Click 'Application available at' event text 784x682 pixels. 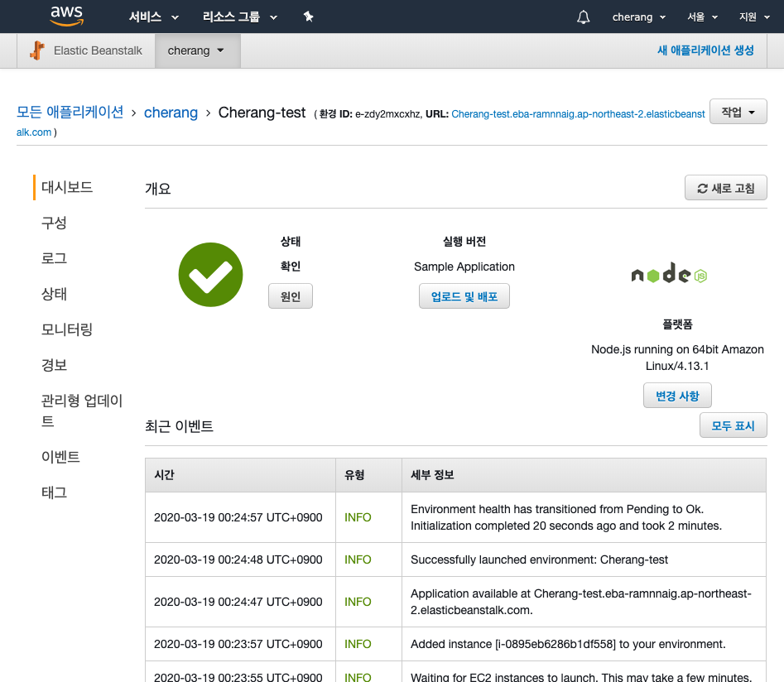click(580, 602)
